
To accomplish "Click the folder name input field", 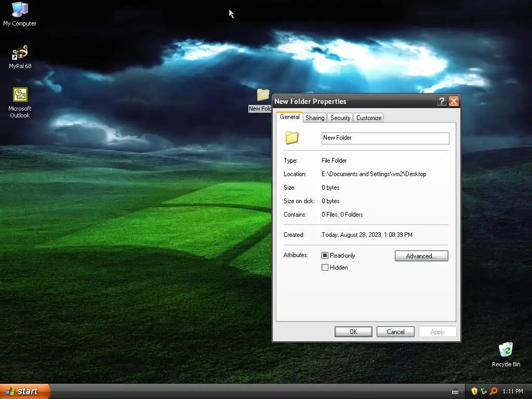I will (385, 138).
